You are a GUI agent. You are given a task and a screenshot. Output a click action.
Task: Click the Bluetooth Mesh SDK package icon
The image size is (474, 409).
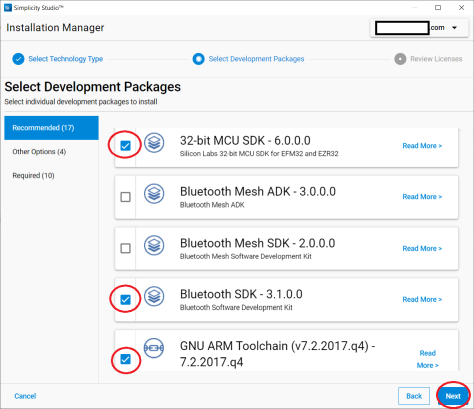[154, 245]
